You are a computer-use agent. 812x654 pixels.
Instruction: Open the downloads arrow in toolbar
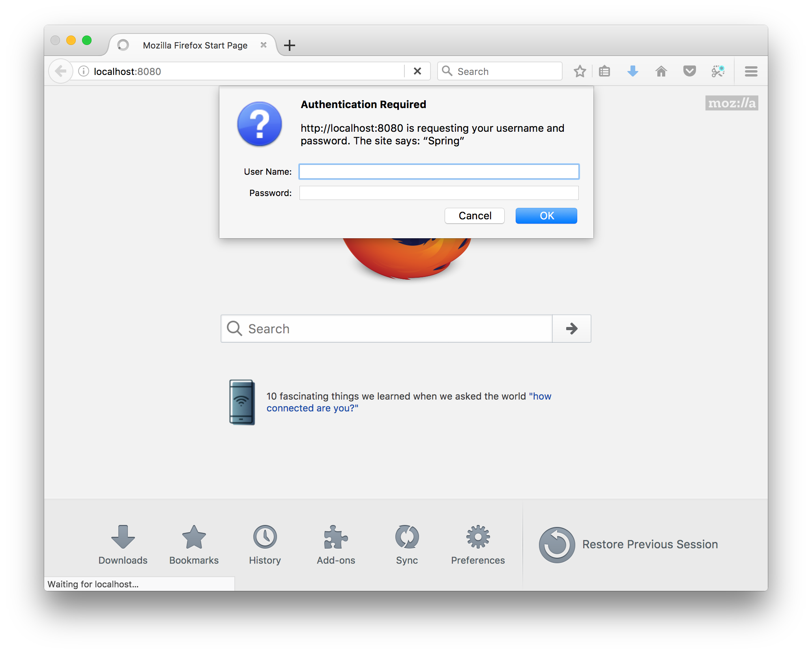(632, 71)
